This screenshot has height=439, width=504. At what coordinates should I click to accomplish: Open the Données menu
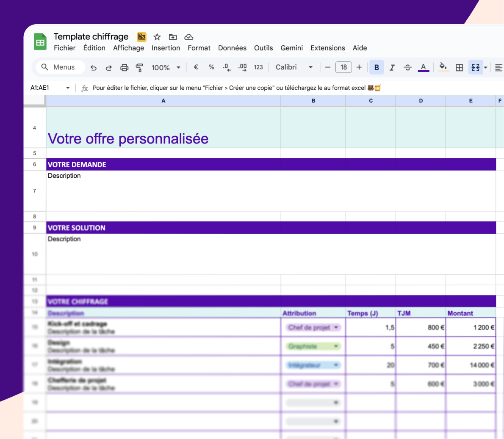coord(232,48)
